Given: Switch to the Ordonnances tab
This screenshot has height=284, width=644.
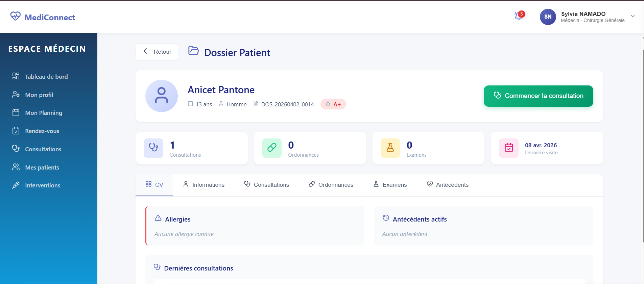Looking at the screenshot, I should (x=331, y=185).
